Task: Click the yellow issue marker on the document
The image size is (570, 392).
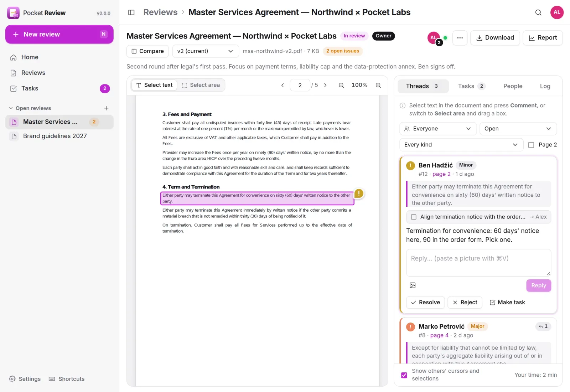Action: coord(359,194)
